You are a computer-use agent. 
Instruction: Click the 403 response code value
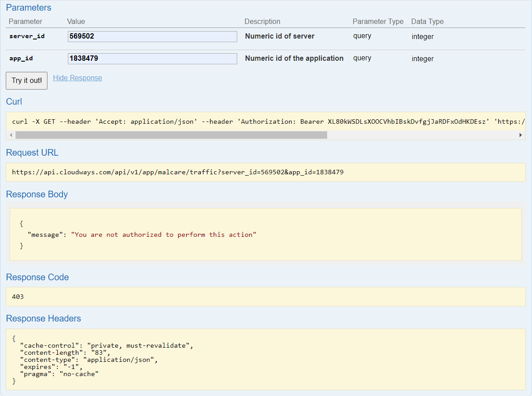(x=18, y=297)
